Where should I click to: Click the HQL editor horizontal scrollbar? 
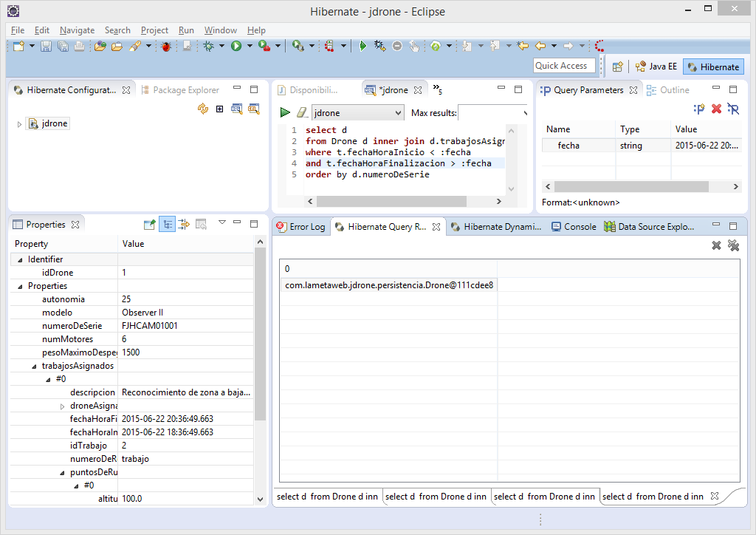[x=391, y=201]
